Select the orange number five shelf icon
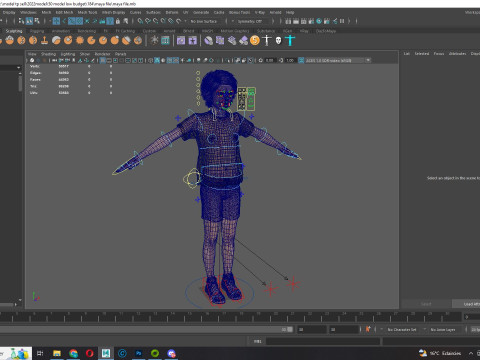Image resolution: width=480 pixels, height=360 pixels. coord(255,40)
